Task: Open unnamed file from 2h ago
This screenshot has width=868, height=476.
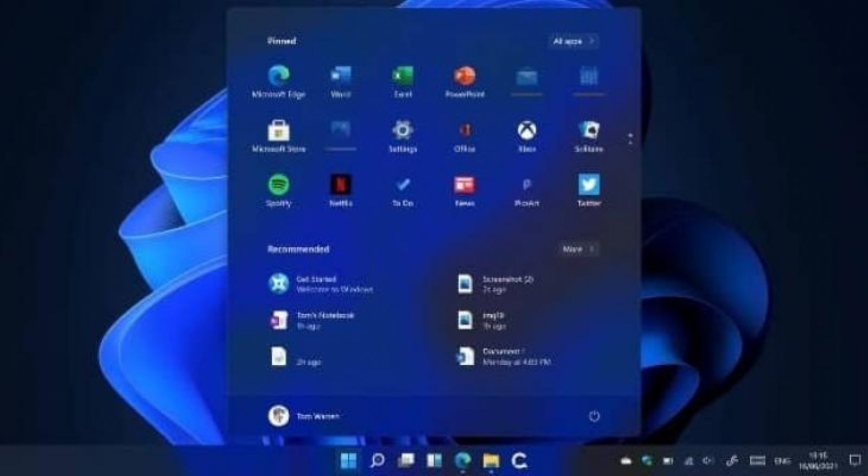Action: point(295,357)
